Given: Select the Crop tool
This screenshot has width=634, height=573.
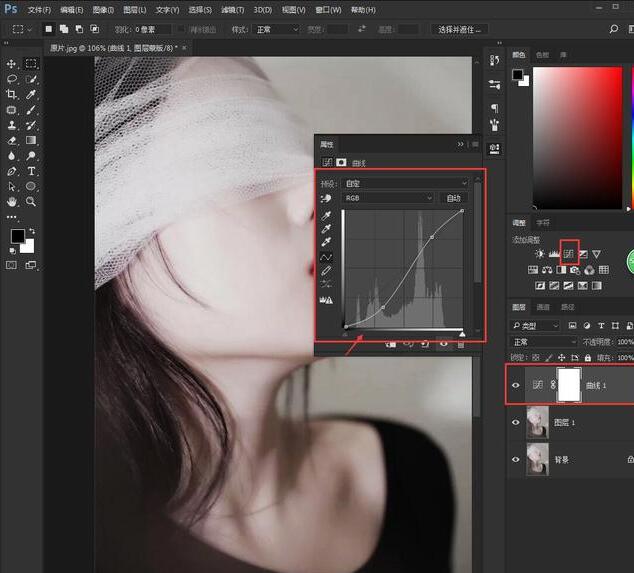Looking at the screenshot, I should (x=12, y=94).
